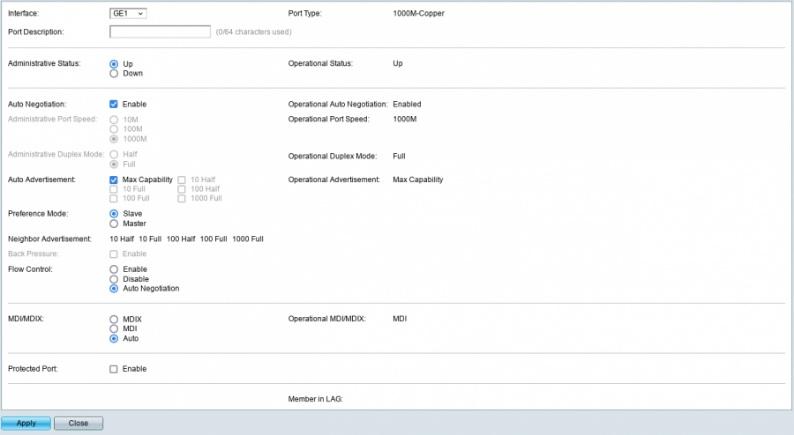Check the 1000 Full advertisement checkbox
The width and height of the screenshot is (794, 435).
182,198
